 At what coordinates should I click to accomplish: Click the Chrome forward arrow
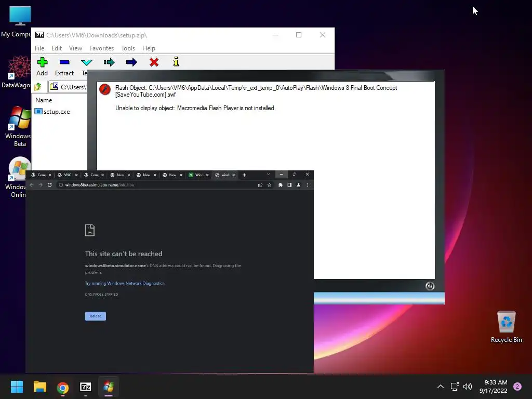41,185
